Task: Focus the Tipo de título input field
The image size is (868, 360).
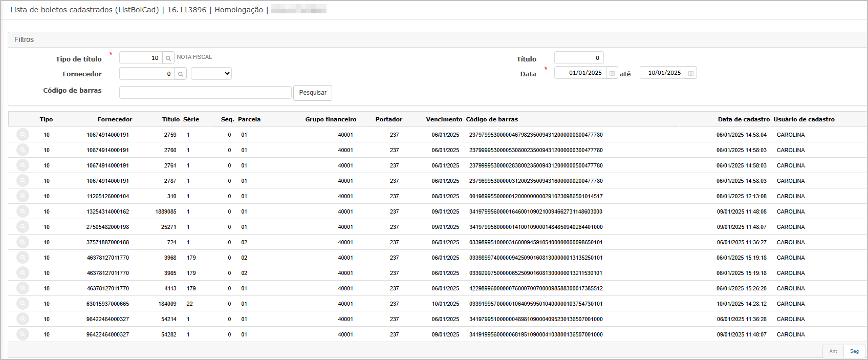Action: coord(141,58)
